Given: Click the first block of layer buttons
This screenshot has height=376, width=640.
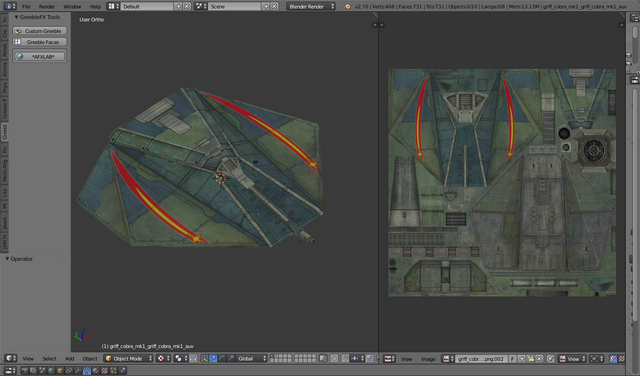Looking at the screenshot, I should click(282, 358).
